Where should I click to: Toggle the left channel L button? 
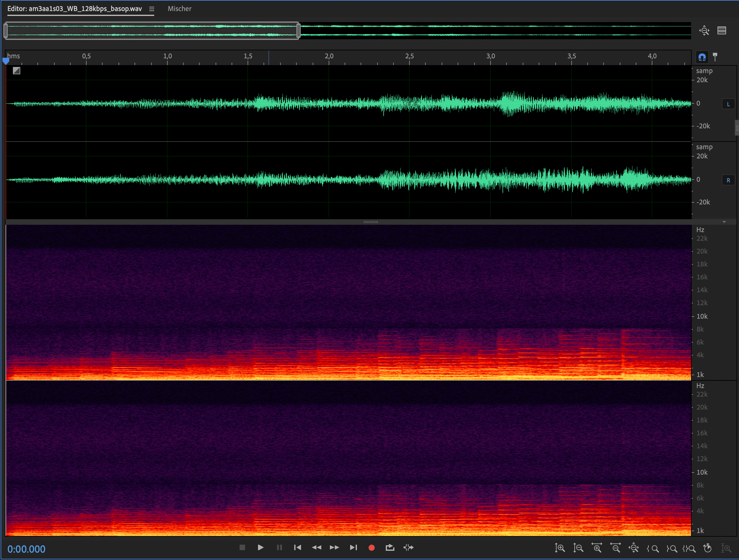(728, 104)
